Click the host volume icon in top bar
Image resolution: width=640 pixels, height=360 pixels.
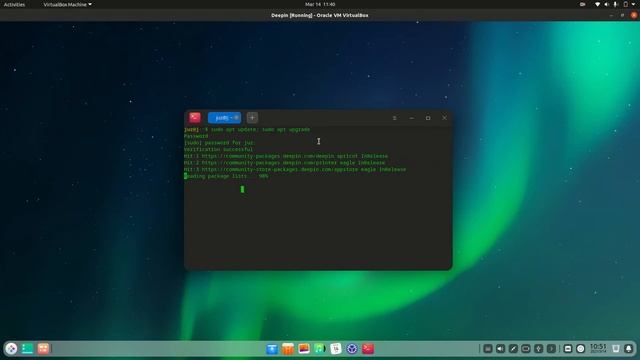(x=607, y=4)
